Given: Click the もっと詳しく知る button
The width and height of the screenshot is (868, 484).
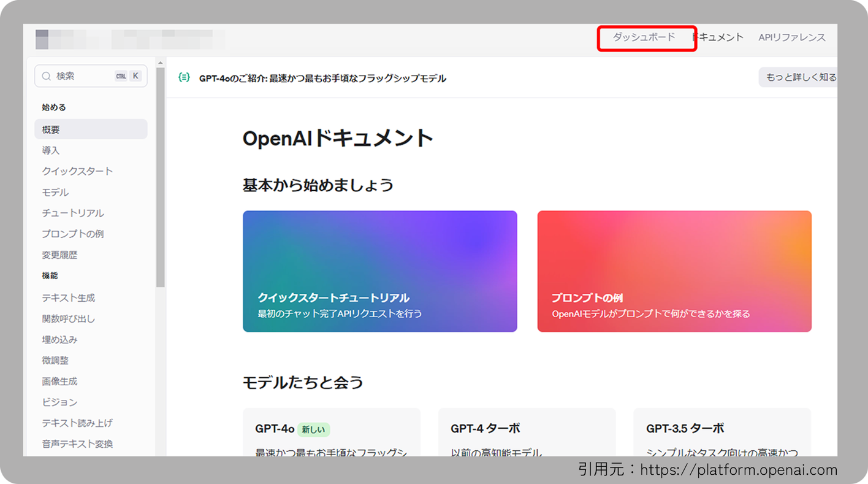Looking at the screenshot, I should [799, 77].
